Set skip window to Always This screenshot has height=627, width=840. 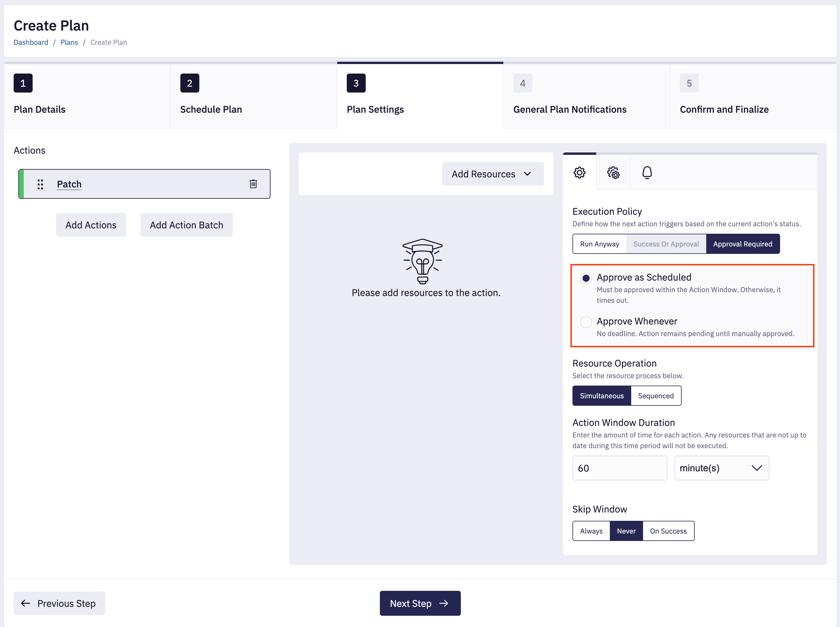coord(591,531)
